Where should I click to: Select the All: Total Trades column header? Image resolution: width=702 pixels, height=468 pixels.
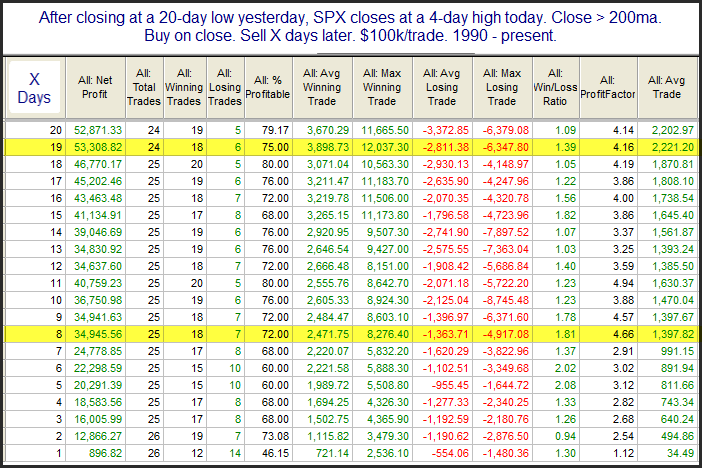click(144, 87)
